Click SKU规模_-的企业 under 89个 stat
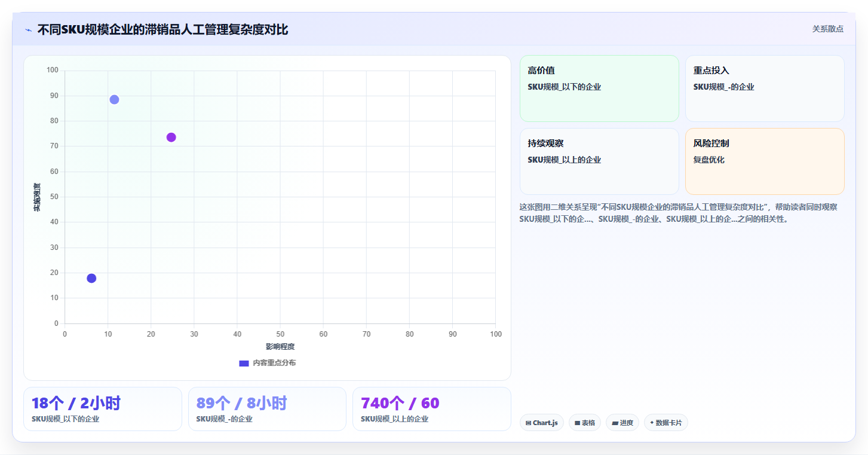This screenshot has height=455, width=868. pyautogui.click(x=225, y=419)
